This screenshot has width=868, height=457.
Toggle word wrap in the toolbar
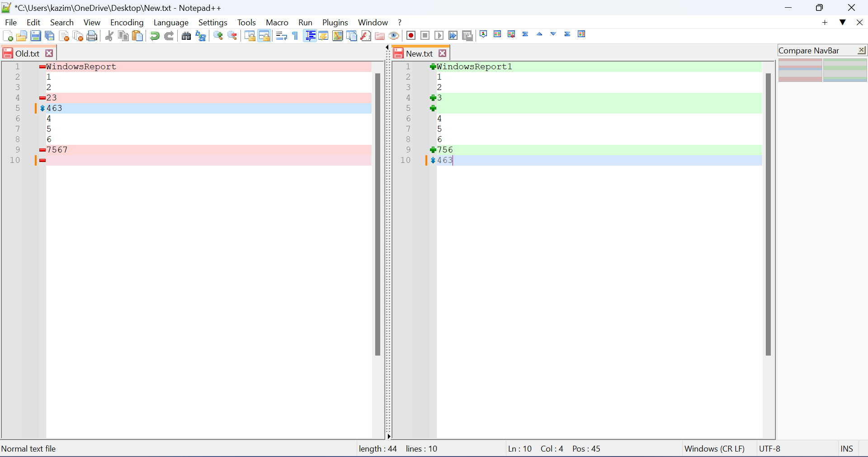(281, 36)
